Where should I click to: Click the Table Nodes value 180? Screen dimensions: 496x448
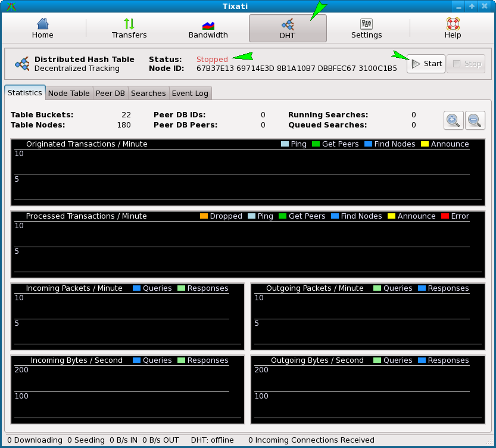pyautogui.click(x=124, y=125)
